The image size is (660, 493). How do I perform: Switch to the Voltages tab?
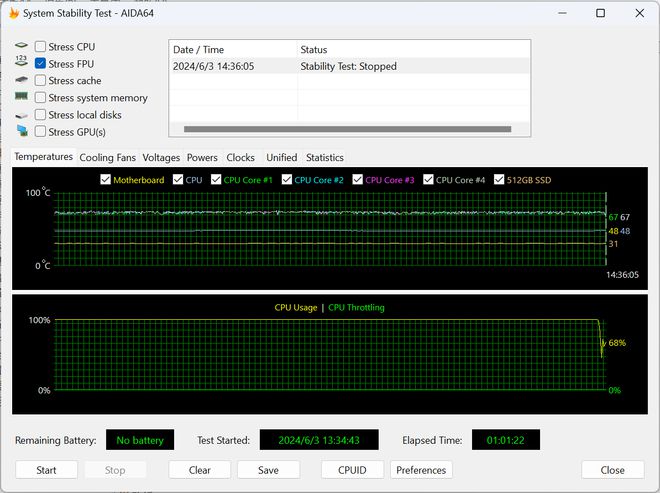[x=161, y=157]
